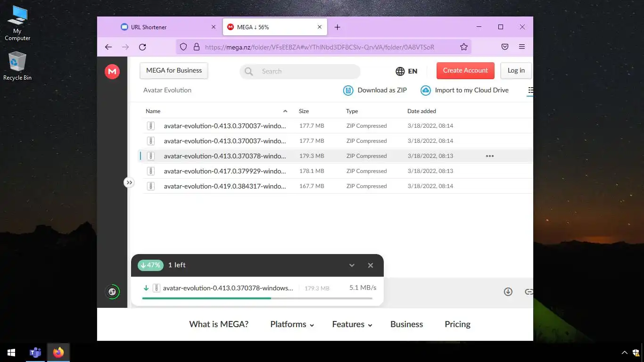
Task: Click the MEGA logo icon in sidebar
Action: coord(112,72)
